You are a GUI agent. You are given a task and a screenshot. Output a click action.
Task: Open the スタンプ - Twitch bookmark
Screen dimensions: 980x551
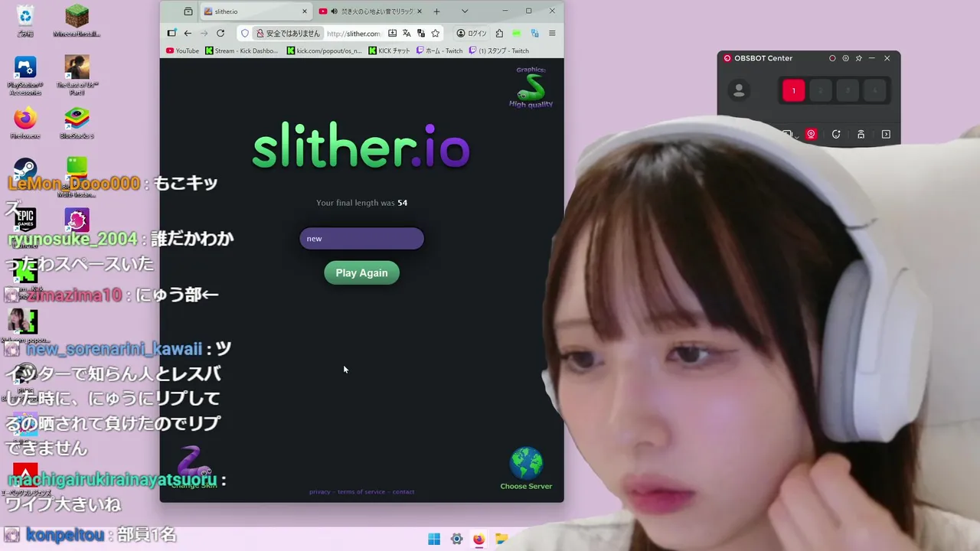(x=499, y=51)
